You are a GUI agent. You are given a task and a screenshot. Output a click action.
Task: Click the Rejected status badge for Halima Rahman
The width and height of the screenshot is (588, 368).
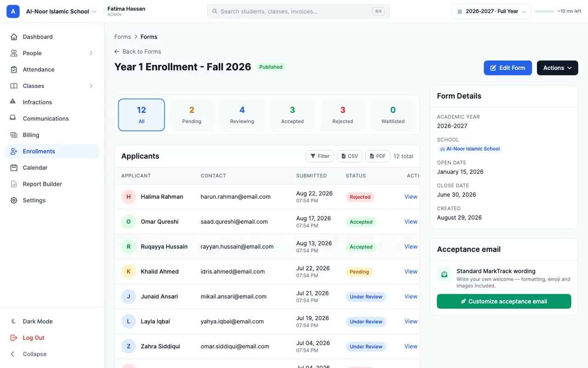[360, 197]
